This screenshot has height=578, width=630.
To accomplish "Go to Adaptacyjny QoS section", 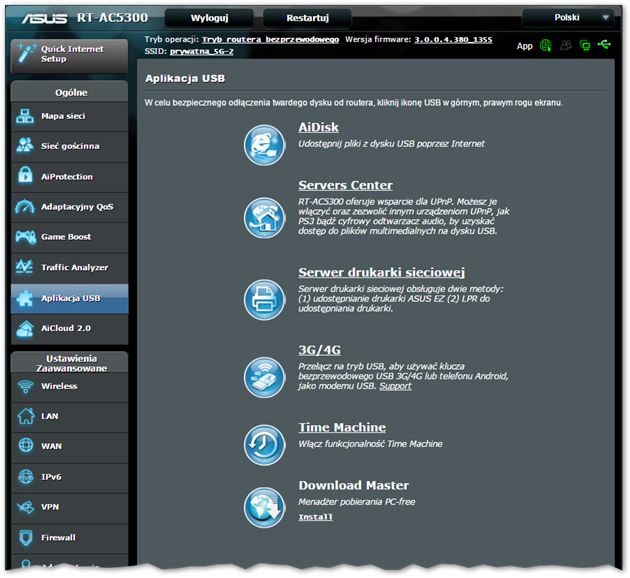I will click(x=70, y=207).
